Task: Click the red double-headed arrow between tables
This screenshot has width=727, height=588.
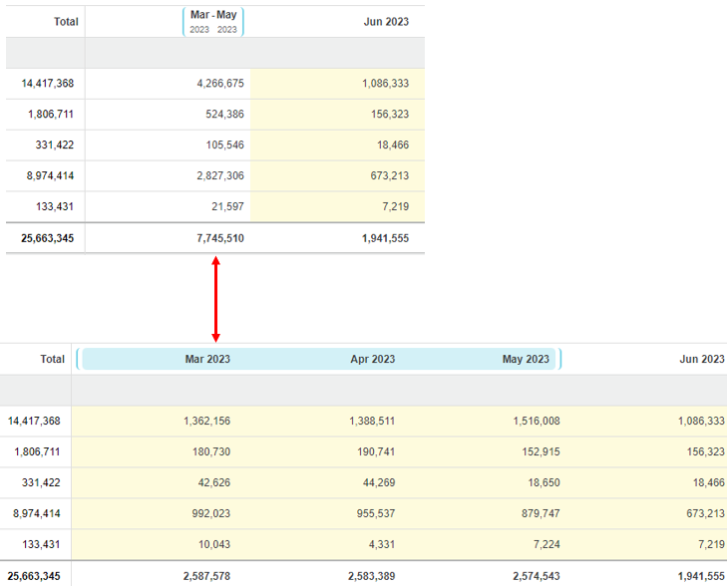Action: pos(215,299)
